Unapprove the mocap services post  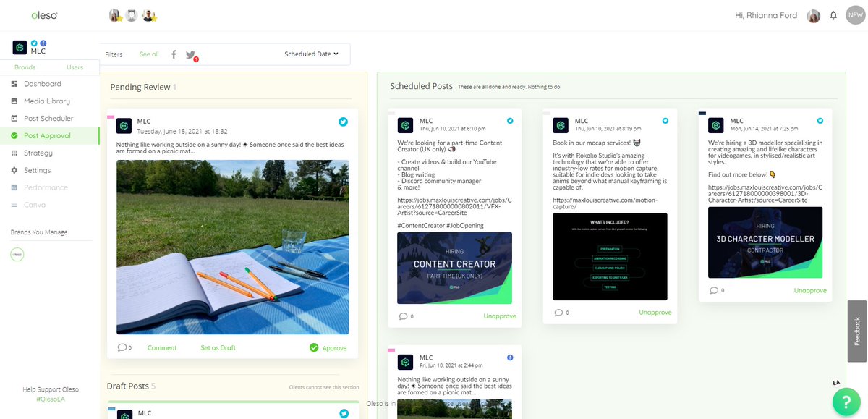tap(655, 313)
